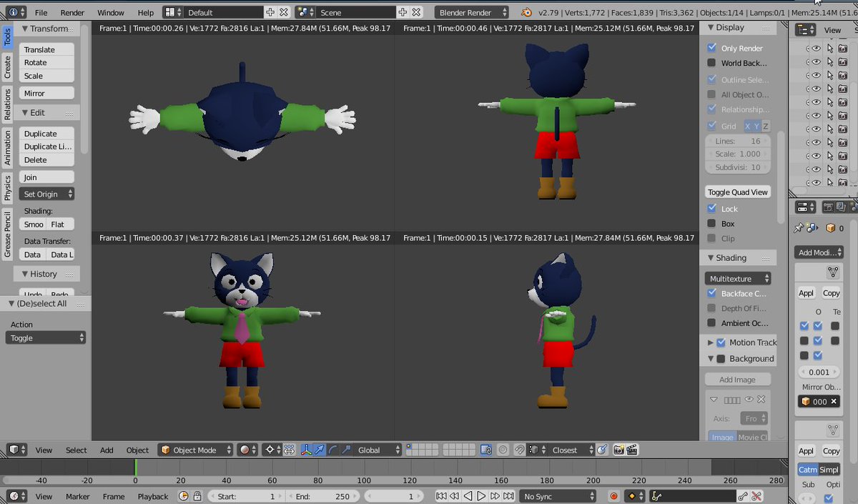
Task: Open the Blender Render engine dropdown
Action: [471, 12]
